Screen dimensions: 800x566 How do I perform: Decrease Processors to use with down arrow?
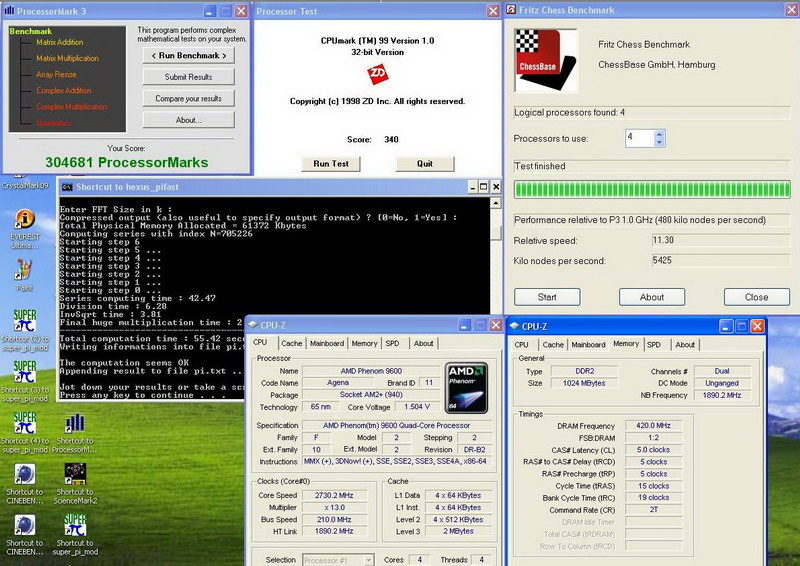(x=659, y=142)
